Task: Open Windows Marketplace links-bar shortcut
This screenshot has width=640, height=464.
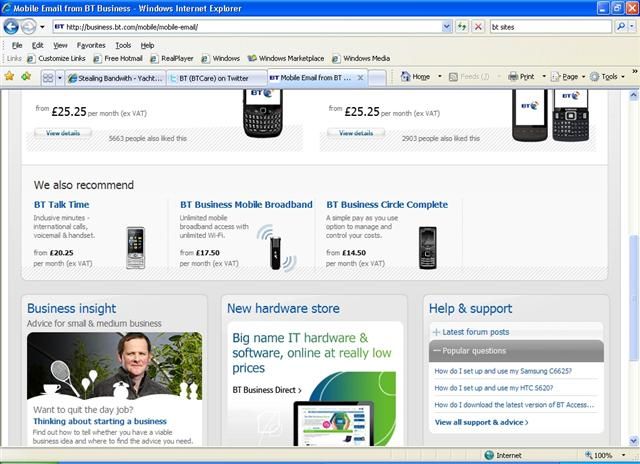Action: tap(286, 58)
